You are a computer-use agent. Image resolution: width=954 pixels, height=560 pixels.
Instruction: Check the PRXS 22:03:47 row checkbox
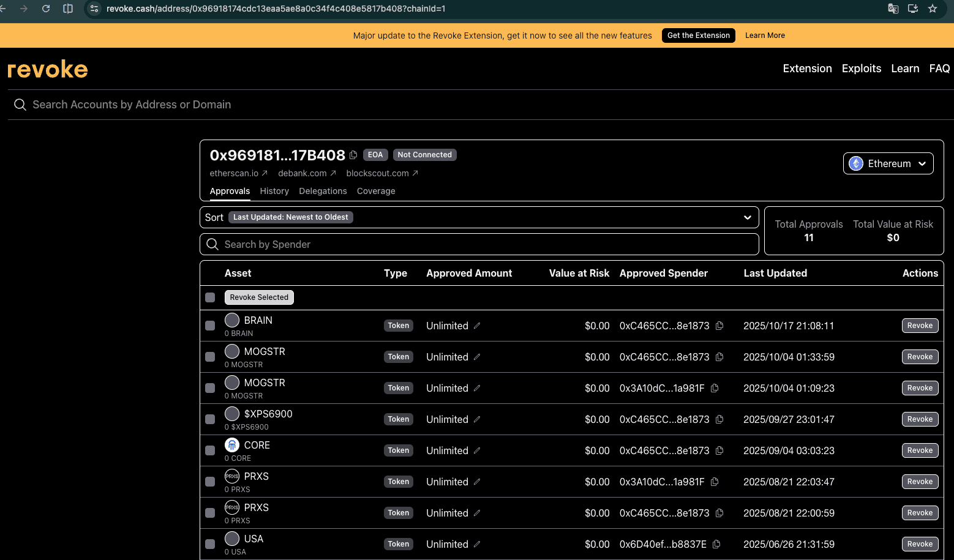pyautogui.click(x=210, y=482)
